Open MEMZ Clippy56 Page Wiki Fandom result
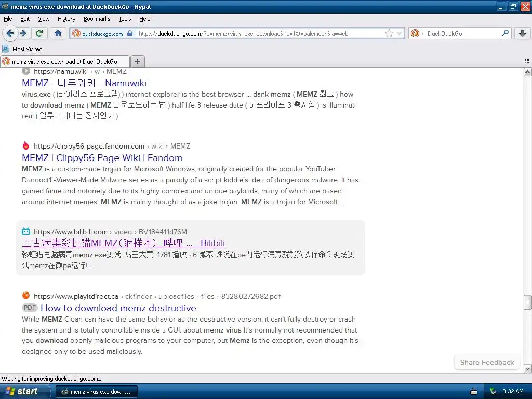Viewport: 532px width, 399px height. (102, 158)
